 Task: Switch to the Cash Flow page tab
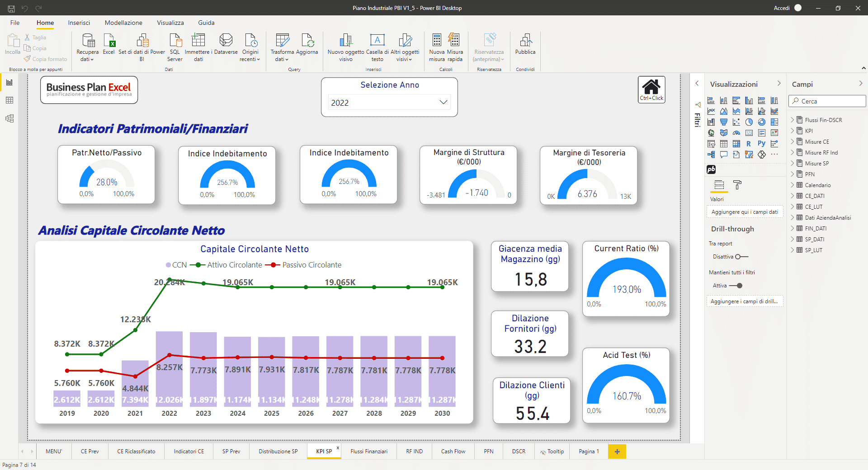[x=453, y=451]
